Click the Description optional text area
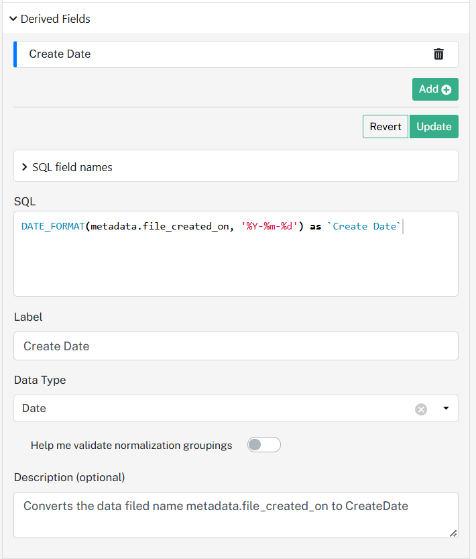476x559 pixels. 236,515
